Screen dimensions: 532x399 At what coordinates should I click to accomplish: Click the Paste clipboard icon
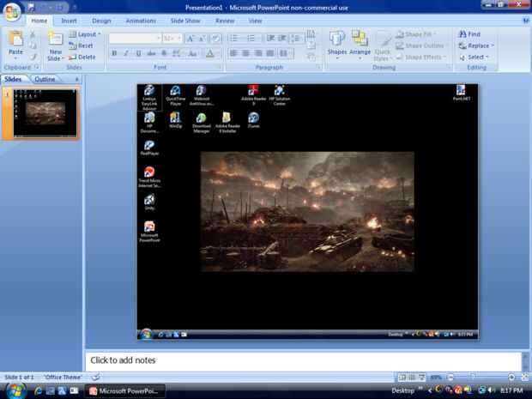coord(15,39)
